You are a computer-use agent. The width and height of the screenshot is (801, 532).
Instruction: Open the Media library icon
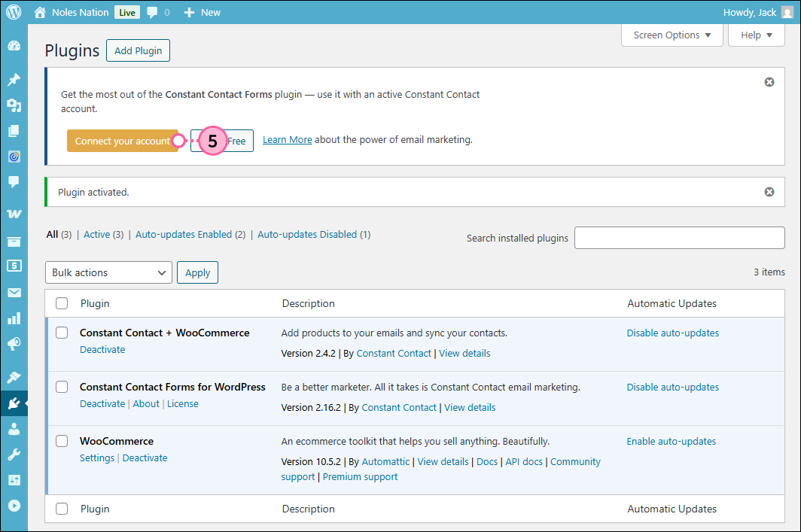[x=14, y=105]
